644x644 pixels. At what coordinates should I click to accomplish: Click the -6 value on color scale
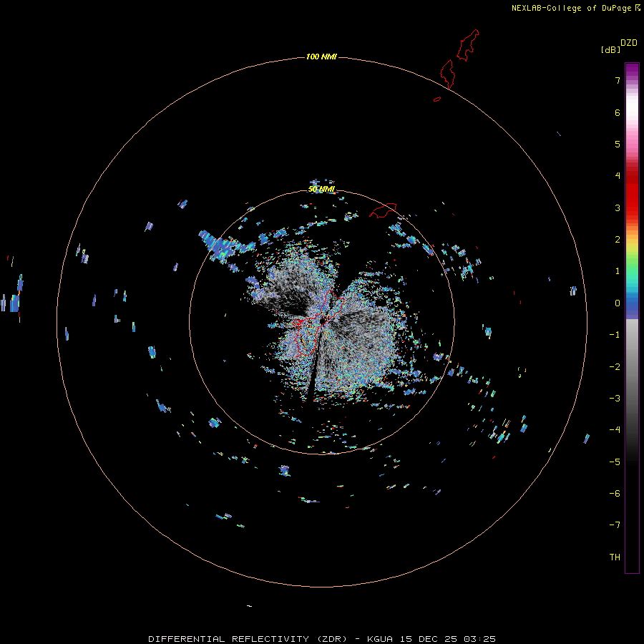tap(615, 494)
